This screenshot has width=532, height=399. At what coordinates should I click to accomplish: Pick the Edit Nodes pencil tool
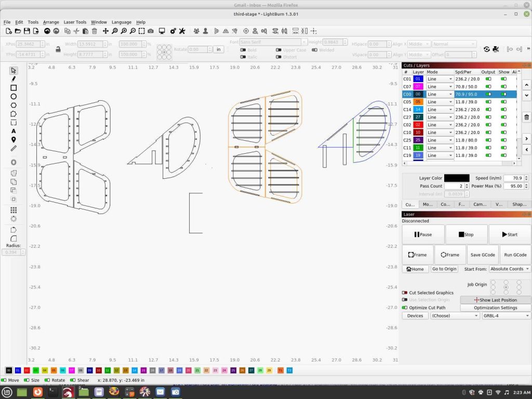click(x=14, y=79)
